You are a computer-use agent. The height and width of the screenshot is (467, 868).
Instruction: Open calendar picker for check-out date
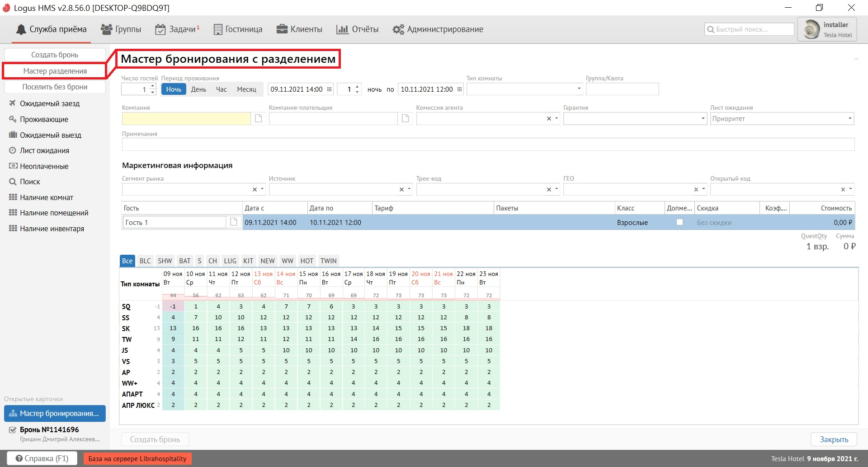pos(459,89)
